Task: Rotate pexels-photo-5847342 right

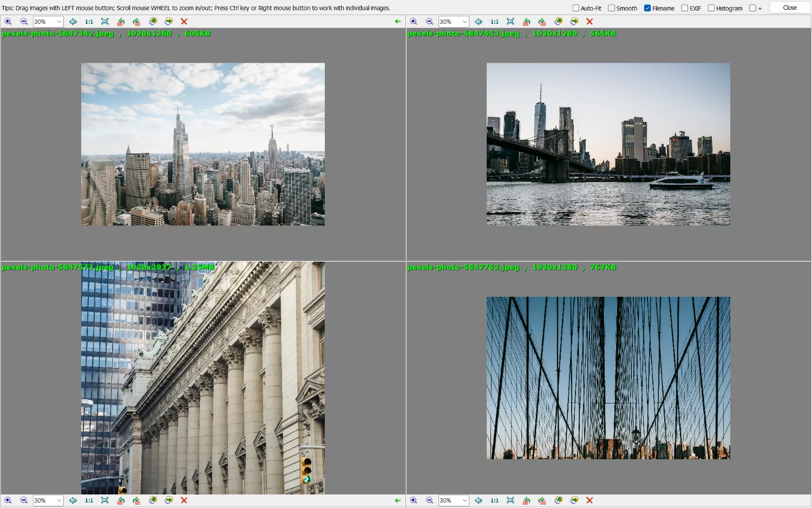Action: (x=136, y=21)
